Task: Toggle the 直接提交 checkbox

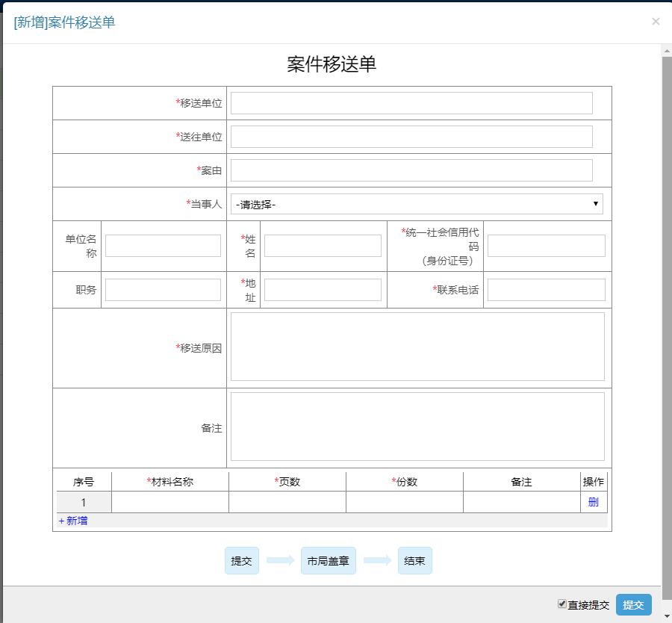Action: 561,604
